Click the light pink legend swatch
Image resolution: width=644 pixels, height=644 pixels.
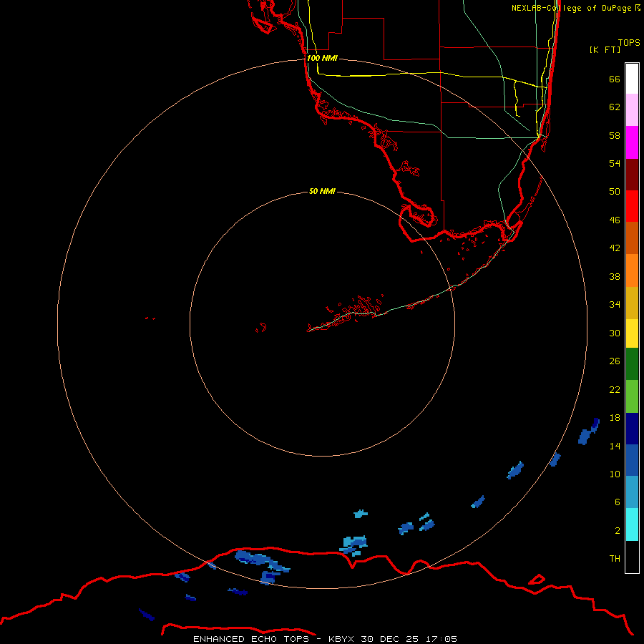632,109
